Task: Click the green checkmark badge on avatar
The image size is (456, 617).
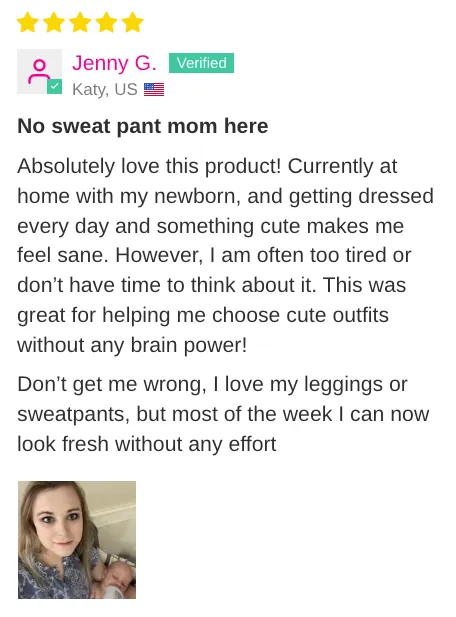Action: click(x=55, y=87)
